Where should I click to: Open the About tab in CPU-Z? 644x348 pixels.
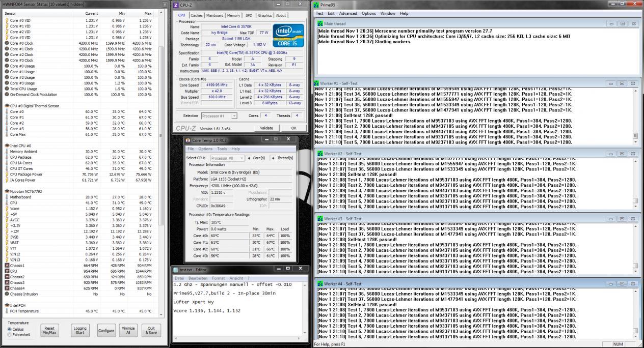click(281, 15)
